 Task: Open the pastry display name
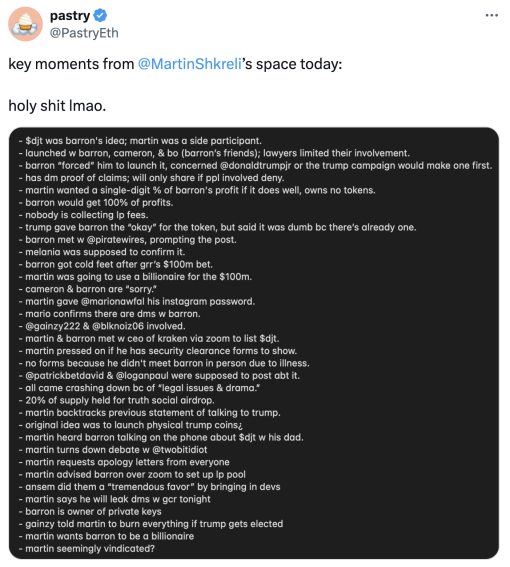click(70, 16)
